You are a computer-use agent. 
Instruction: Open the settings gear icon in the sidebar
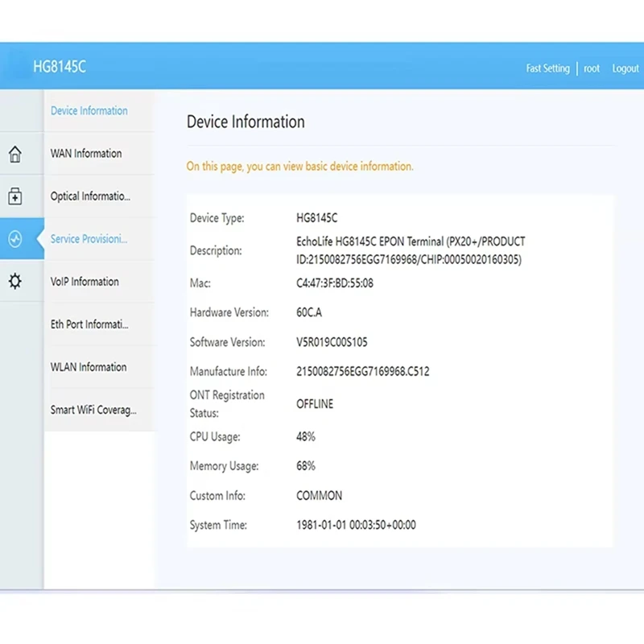click(x=16, y=281)
